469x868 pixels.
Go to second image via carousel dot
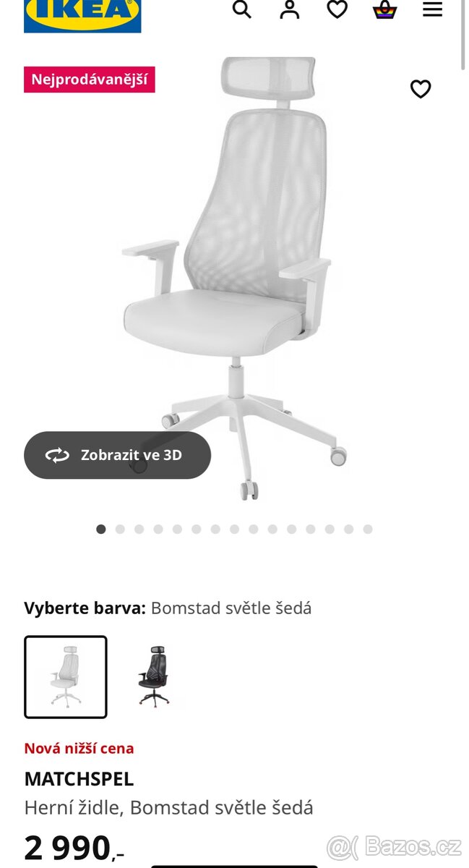click(x=120, y=529)
